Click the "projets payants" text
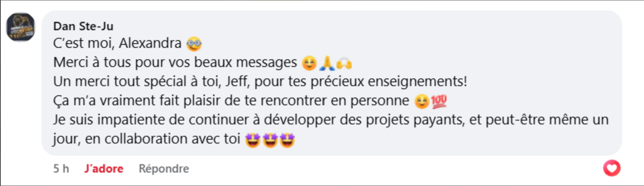 coord(414,120)
